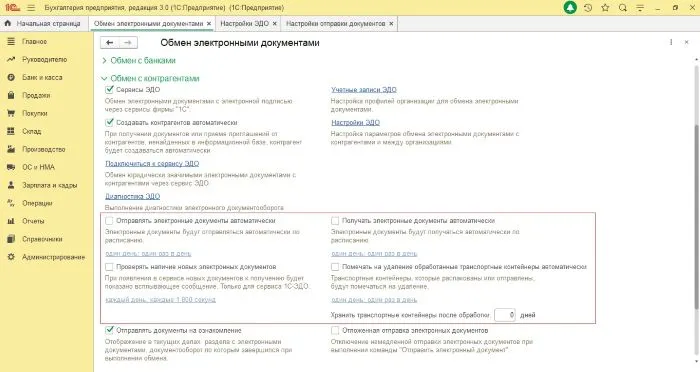Open favorites star icon
700x372 pixels.
605,8
